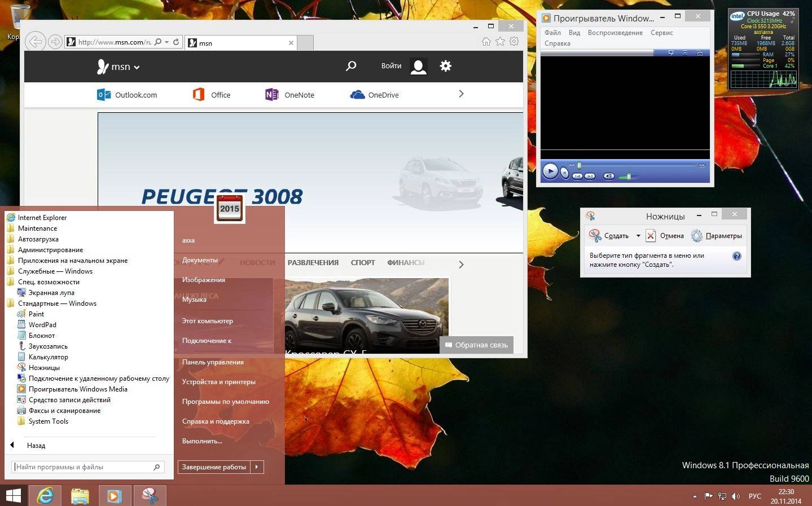The height and width of the screenshot is (506, 812).
Task: Open Snipping Tool help icon
Action: tap(736, 256)
